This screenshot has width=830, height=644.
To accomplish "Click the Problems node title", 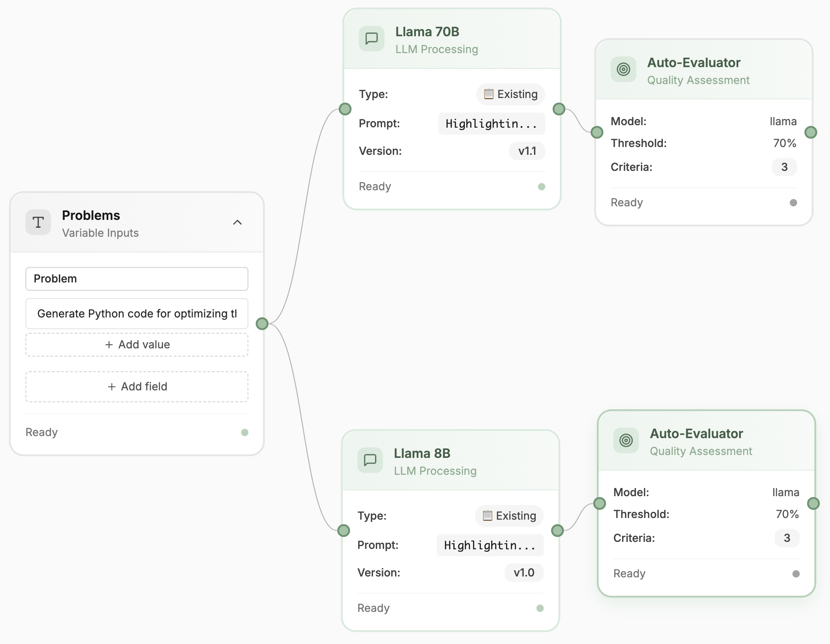I will [91, 215].
